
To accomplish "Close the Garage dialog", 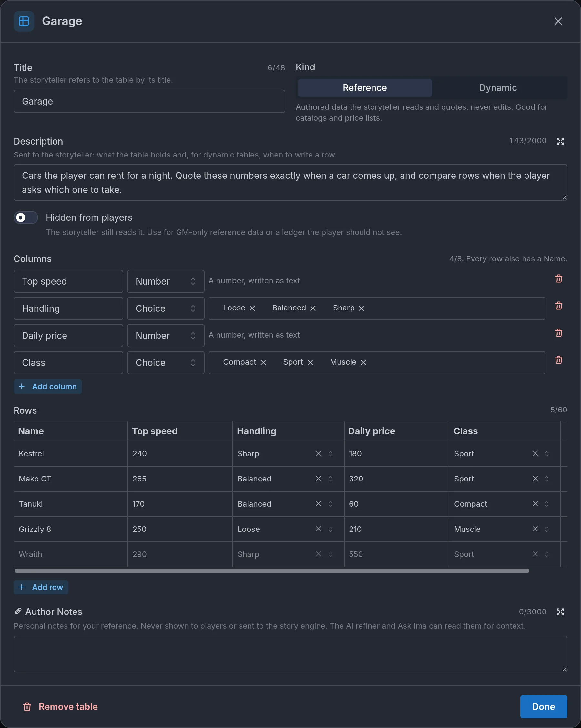I will pos(558,21).
